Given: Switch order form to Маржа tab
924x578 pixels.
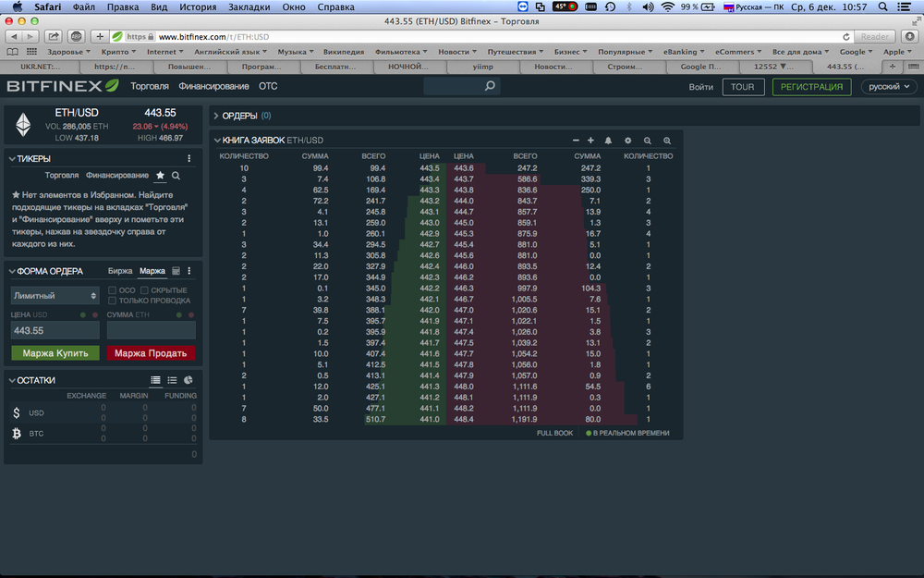Looking at the screenshot, I should tap(152, 271).
